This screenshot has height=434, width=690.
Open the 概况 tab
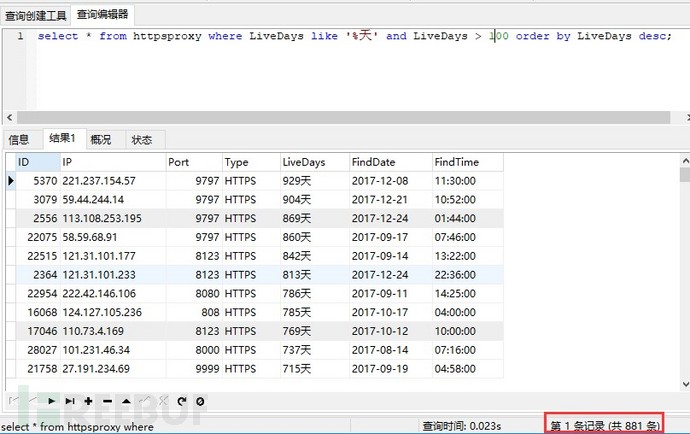pyautogui.click(x=101, y=140)
